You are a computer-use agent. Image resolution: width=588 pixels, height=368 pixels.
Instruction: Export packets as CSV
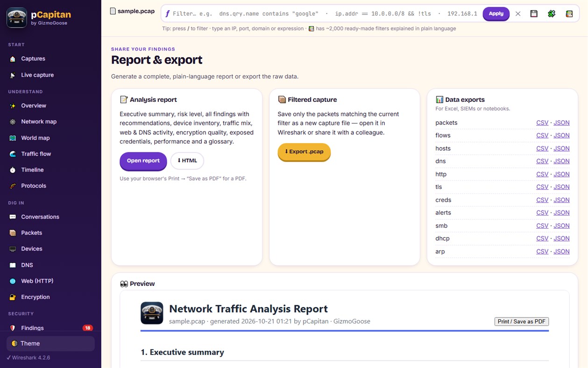(x=542, y=123)
